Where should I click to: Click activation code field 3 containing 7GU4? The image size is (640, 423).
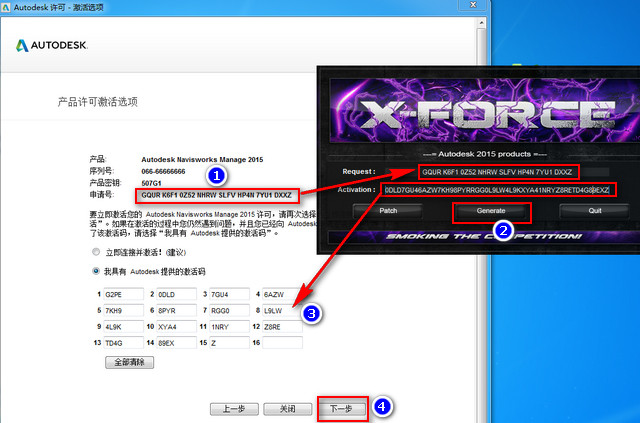229,294
